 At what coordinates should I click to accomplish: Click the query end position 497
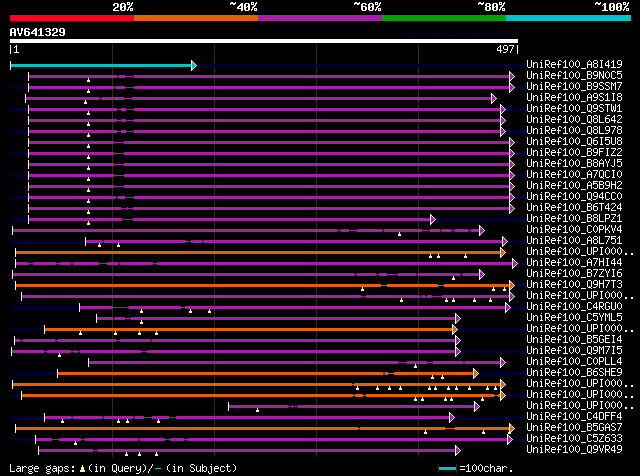point(505,49)
